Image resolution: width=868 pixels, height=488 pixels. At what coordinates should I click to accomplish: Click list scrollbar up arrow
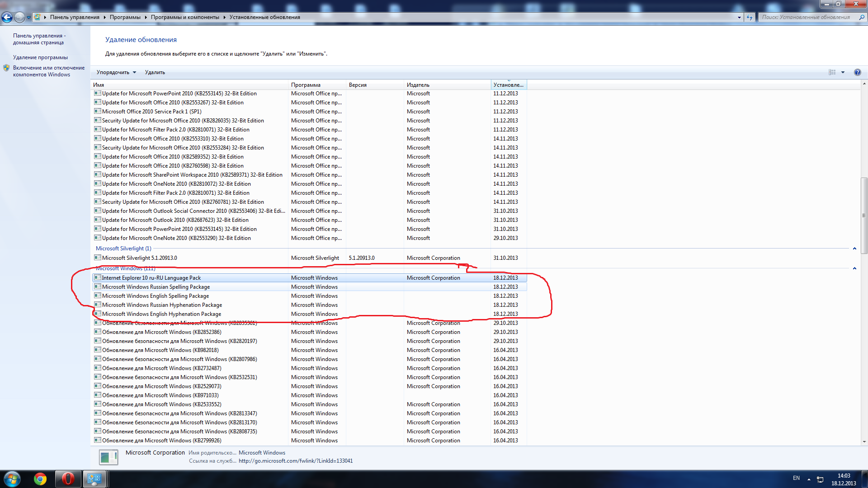tap(864, 84)
